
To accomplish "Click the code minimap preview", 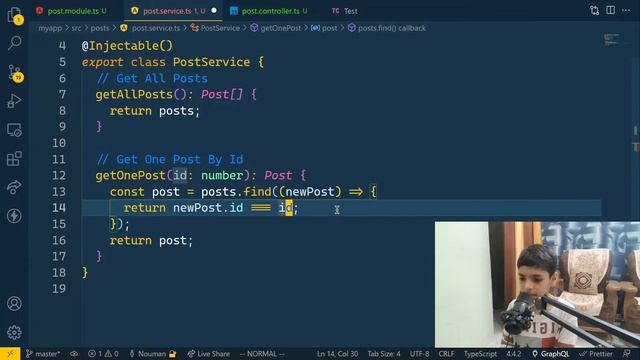I will click(x=611, y=40).
